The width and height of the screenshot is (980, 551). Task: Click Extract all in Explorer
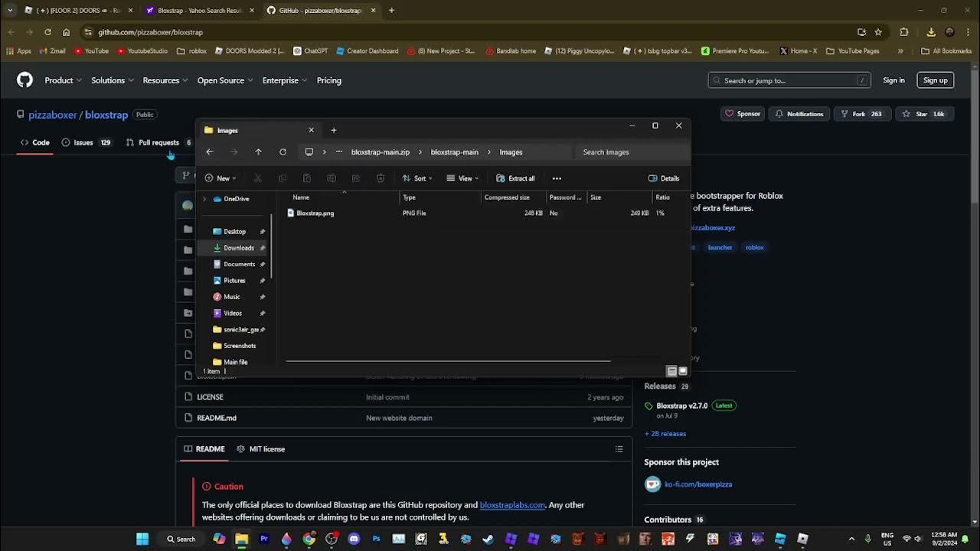[x=515, y=178]
